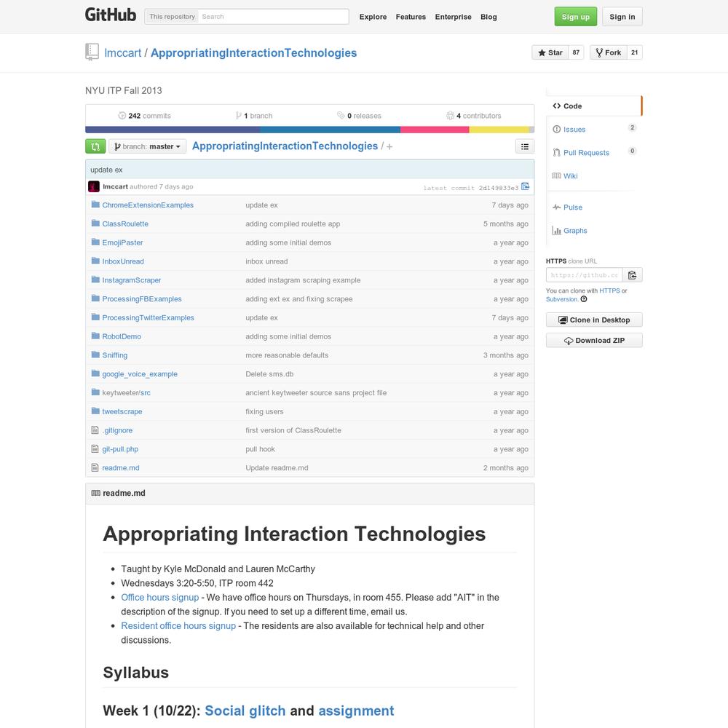Click the GitHub logo
This screenshot has width=728, height=728.
[111, 15]
